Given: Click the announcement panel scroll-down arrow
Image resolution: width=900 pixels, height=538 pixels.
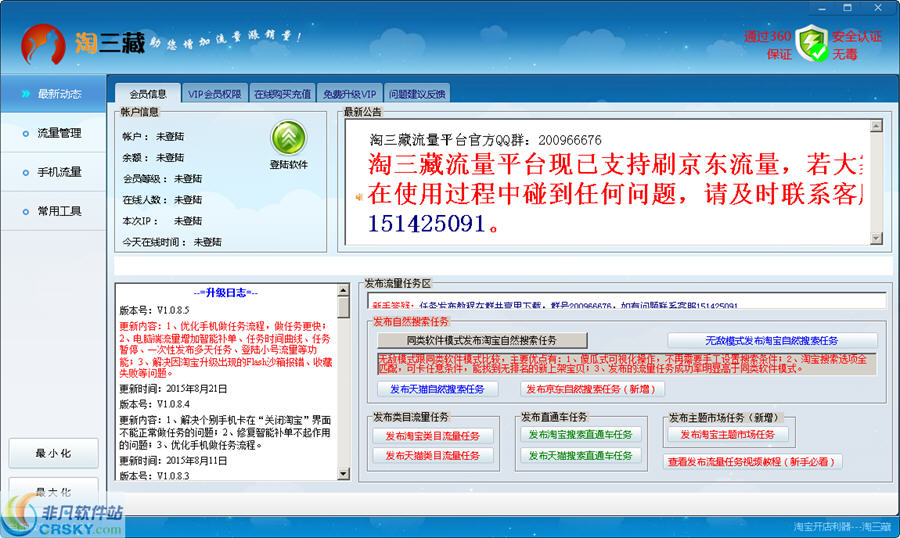Looking at the screenshot, I should coord(876,238).
